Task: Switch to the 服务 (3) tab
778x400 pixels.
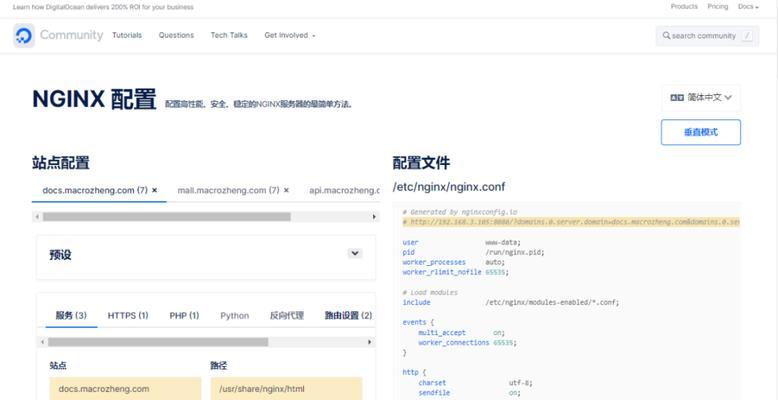Action: click(71, 316)
